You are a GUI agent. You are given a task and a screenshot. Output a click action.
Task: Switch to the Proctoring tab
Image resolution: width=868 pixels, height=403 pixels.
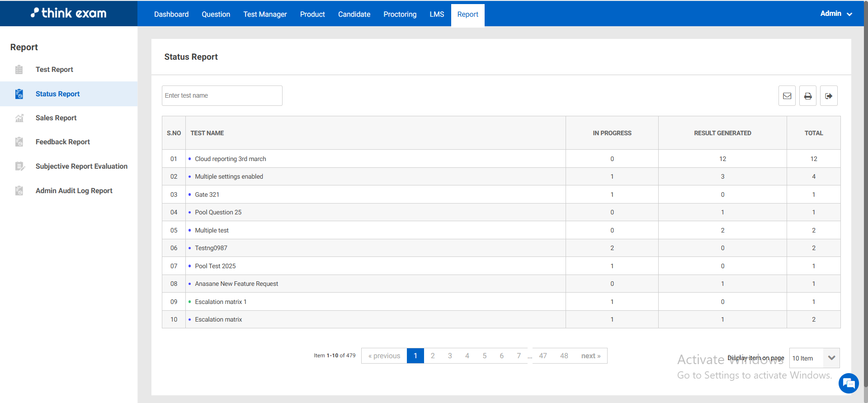click(400, 14)
